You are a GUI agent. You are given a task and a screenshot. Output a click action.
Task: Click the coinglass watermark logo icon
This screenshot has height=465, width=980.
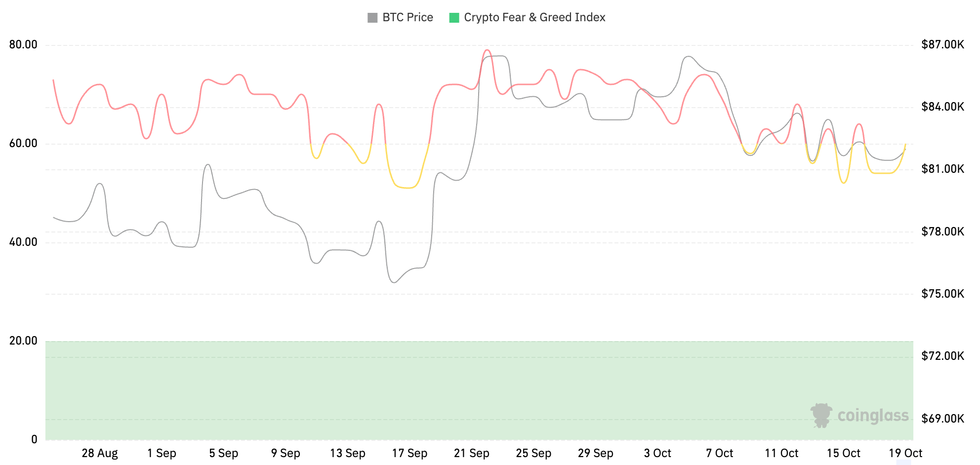tap(821, 415)
